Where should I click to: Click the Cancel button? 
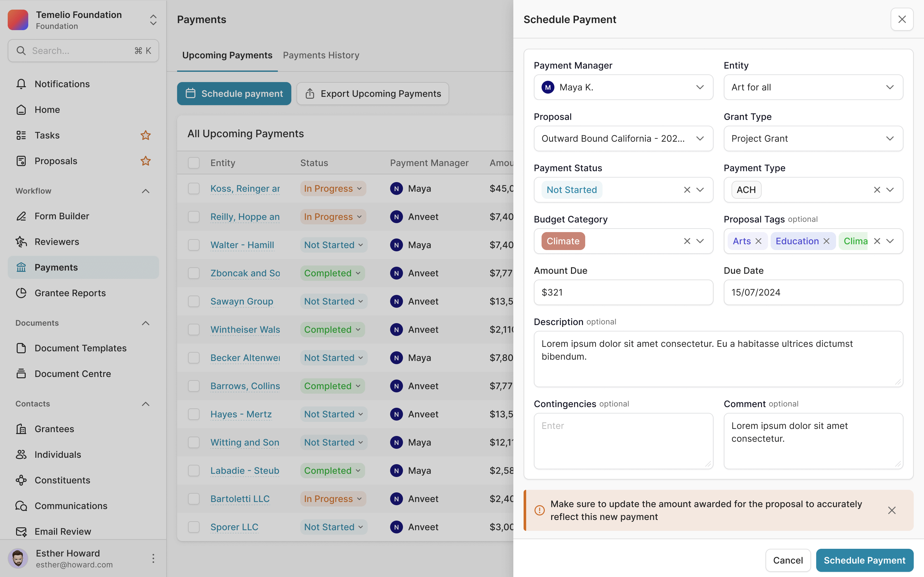[x=788, y=560]
